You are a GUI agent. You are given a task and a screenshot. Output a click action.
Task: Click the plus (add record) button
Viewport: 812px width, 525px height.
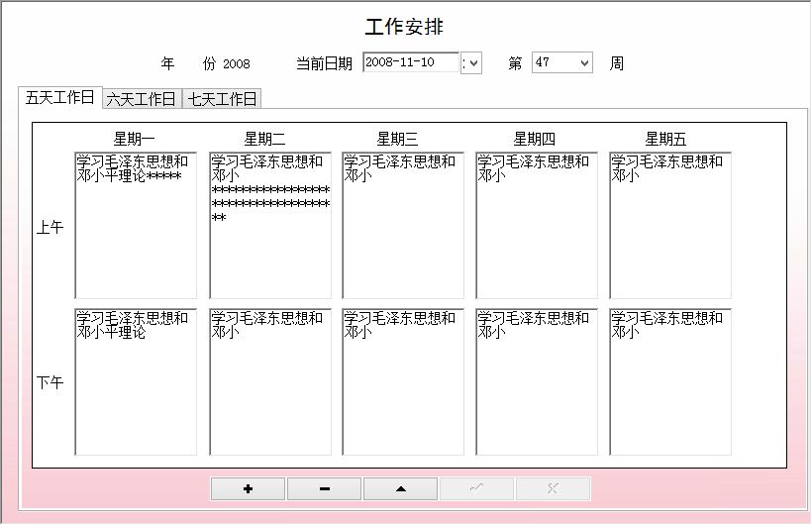click(248, 488)
